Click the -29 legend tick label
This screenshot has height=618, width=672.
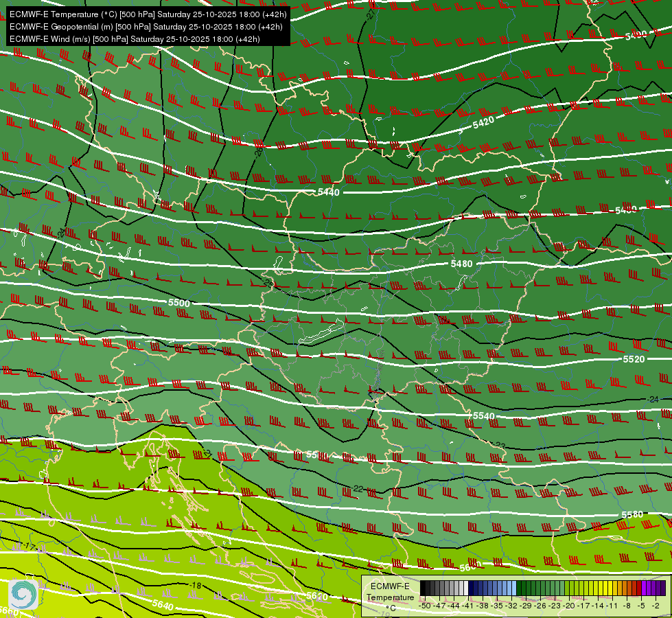526,606
